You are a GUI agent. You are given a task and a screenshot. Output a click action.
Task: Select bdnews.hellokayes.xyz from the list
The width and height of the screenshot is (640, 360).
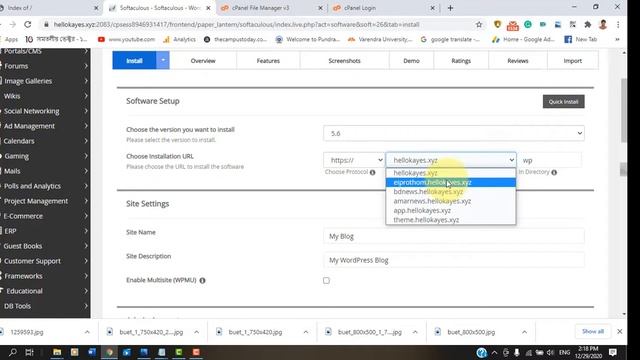[451, 191]
